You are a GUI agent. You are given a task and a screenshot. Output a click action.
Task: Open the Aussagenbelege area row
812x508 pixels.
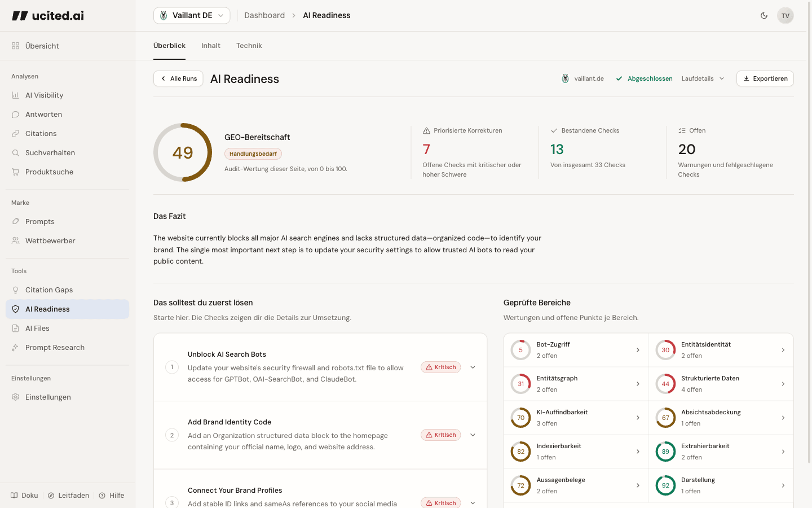tap(576, 485)
